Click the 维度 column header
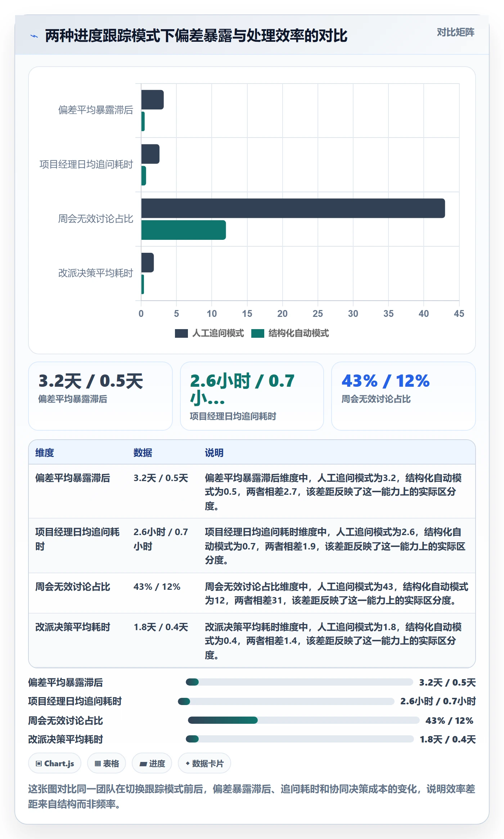The image size is (504, 839). (45, 453)
